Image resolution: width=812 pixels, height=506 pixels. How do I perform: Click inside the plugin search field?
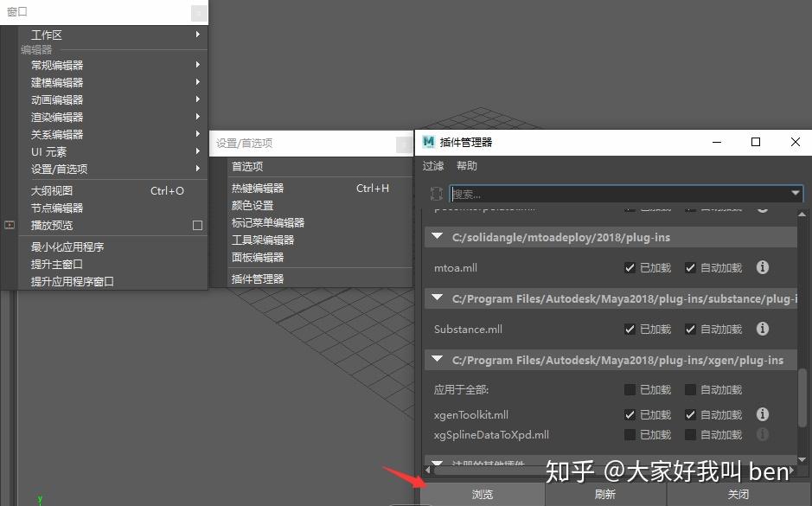(605, 193)
